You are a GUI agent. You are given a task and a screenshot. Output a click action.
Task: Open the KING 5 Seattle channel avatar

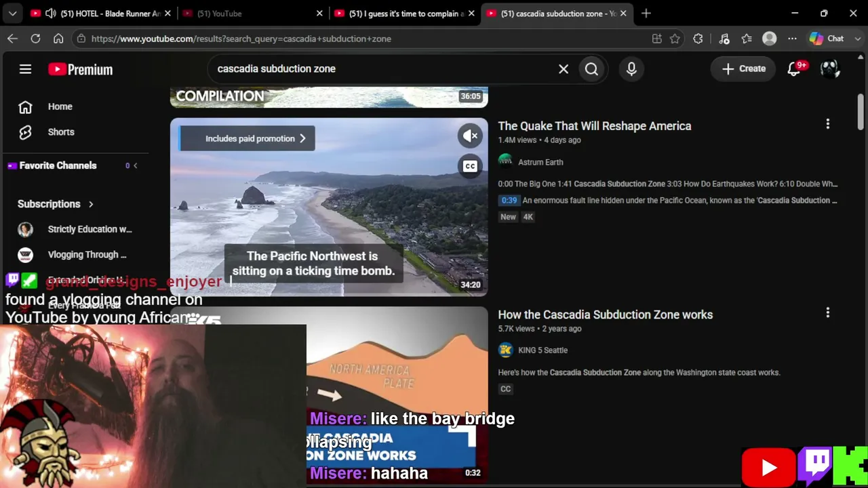505,350
